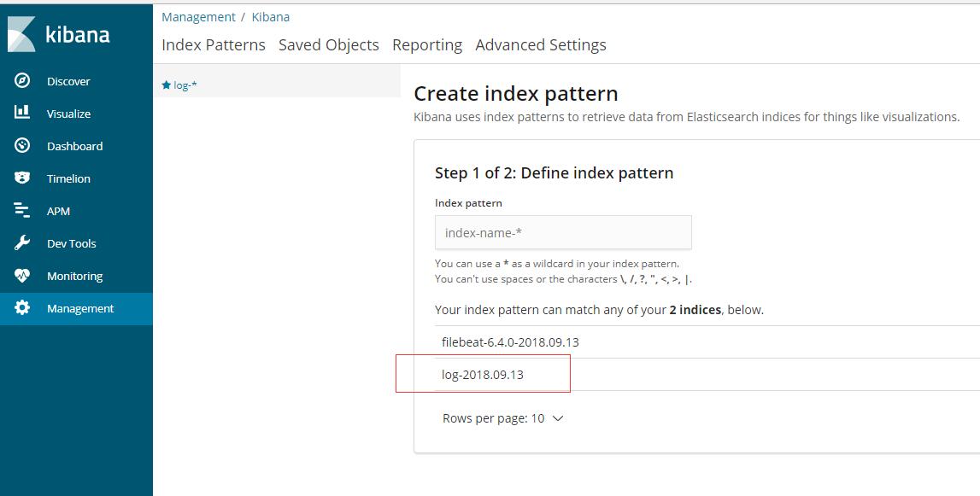Open Visualize via bar chart icon

pyautogui.click(x=22, y=113)
